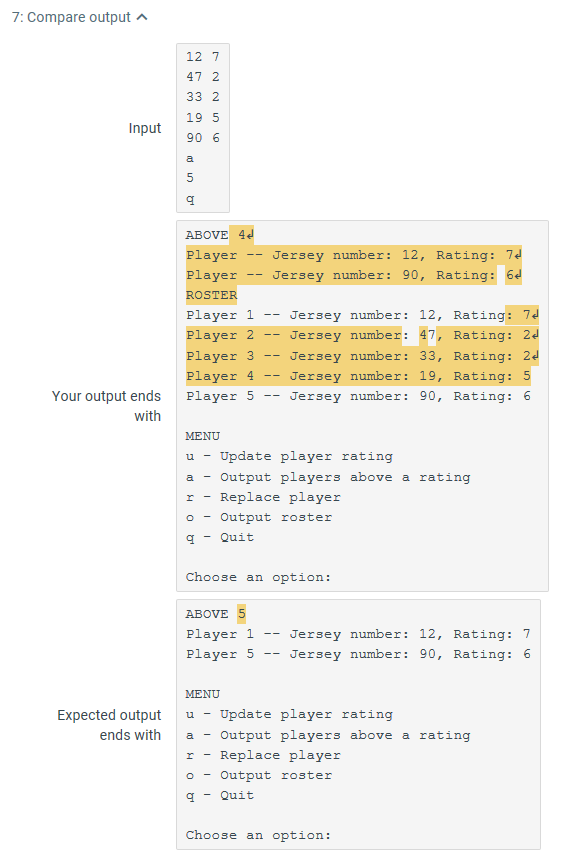Click 'a - Output players above a rating' in expected output
Screen dimensions: 578x863
pos(328,735)
